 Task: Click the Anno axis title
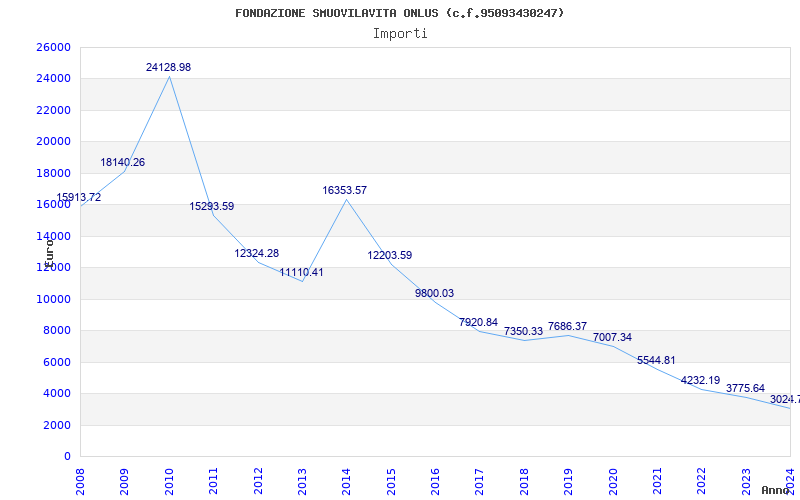pyautogui.click(x=776, y=490)
